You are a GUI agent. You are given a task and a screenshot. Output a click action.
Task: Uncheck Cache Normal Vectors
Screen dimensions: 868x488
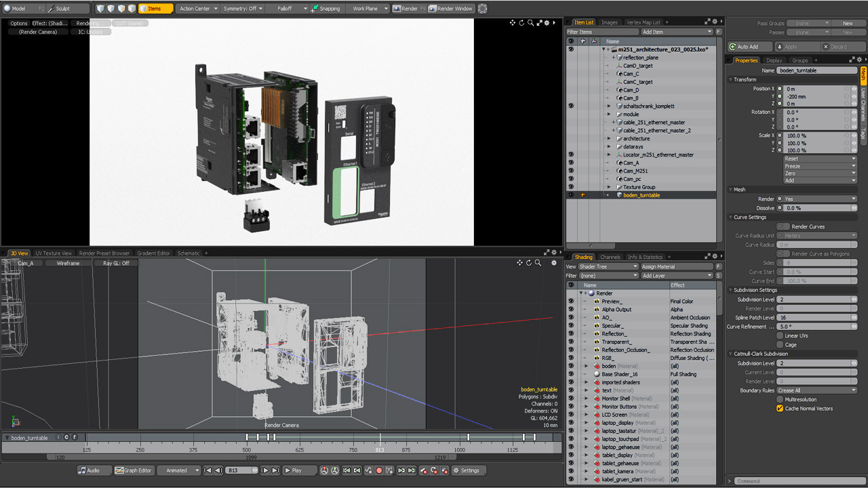[780, 409]
